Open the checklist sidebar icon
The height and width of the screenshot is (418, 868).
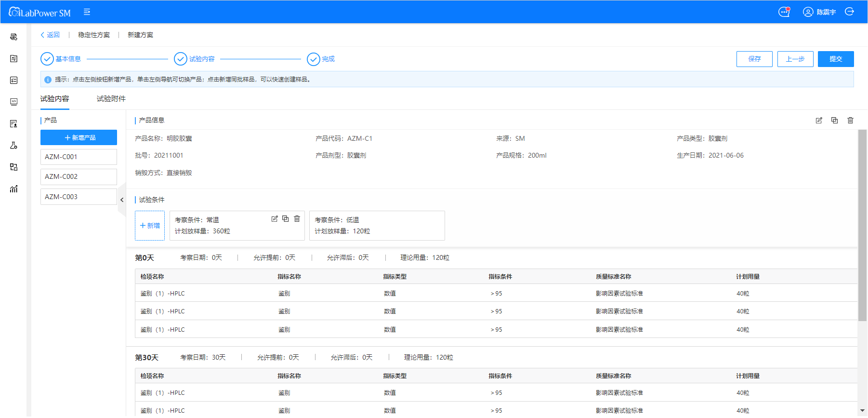click(x=13, y=80)
